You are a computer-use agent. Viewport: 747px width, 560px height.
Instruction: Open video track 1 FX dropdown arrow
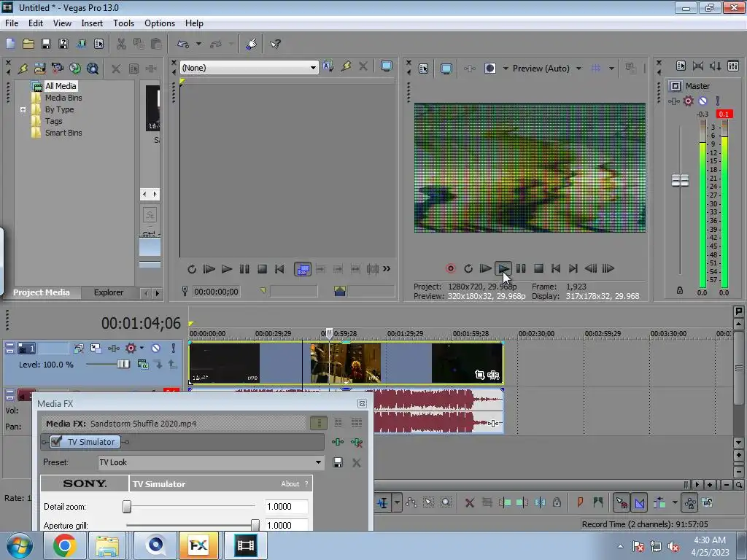[x=142, y=348]
